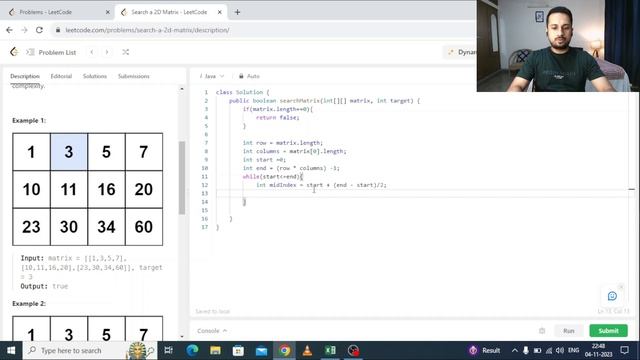The image size is (640, 360).
Task: Open the Editorial tab
Action: [61, 76]
